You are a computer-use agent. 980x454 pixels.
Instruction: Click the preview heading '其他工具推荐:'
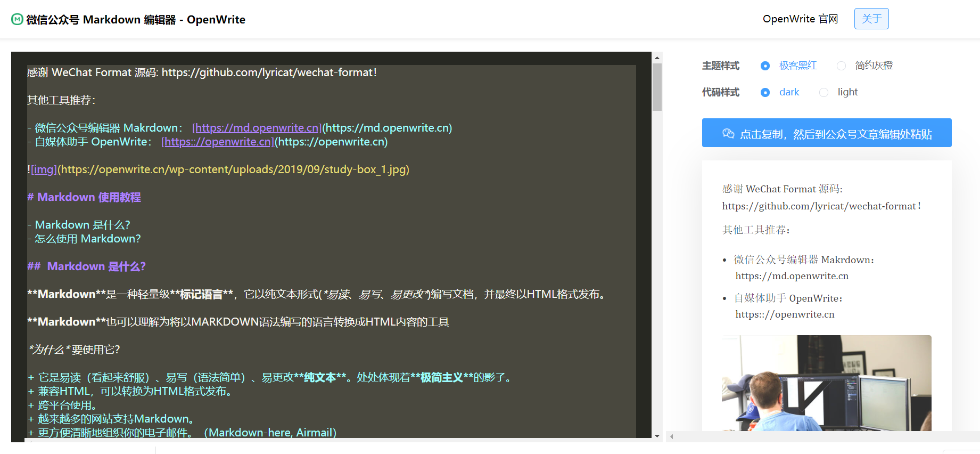coord(756,230)
